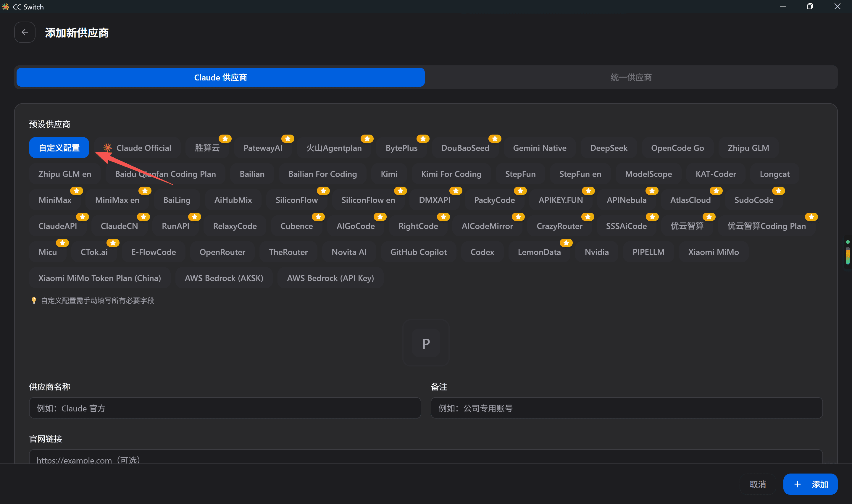Image resolution: width=852 pixels, height=504 pixels.
Task: Pick the SiliconFlow en preset
Action: pos(368,200)
